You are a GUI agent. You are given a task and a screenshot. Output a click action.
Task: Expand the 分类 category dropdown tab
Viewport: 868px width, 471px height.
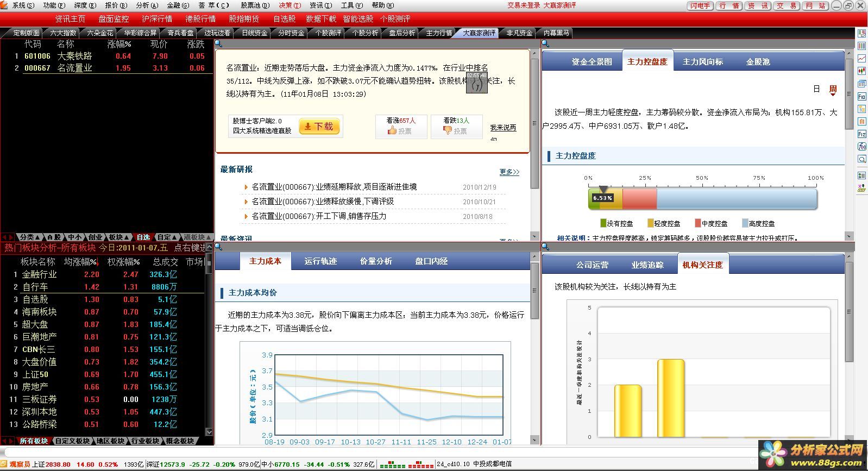point(30,237)
